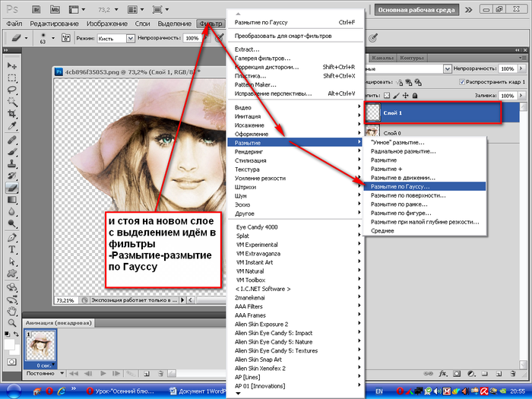This screenshot has height=399, width=532.
Task: Select the Lasso tool
Action: 12,90
